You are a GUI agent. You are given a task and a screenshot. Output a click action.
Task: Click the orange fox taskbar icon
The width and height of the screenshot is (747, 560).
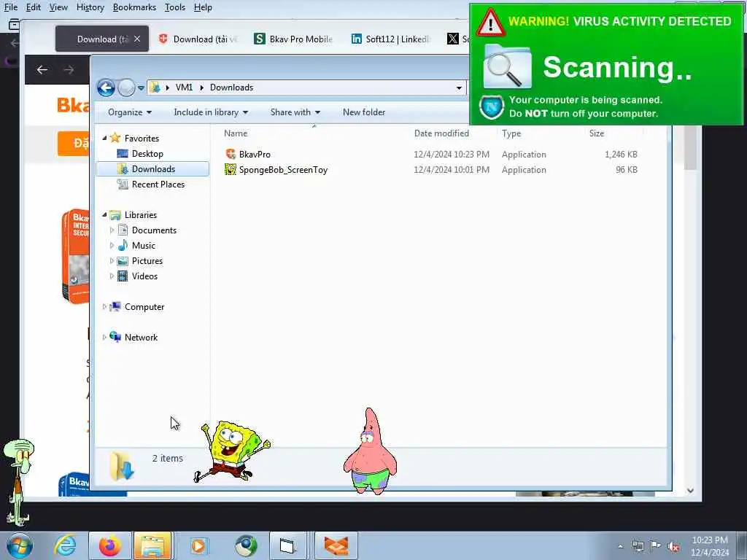[x=336, y=545]
